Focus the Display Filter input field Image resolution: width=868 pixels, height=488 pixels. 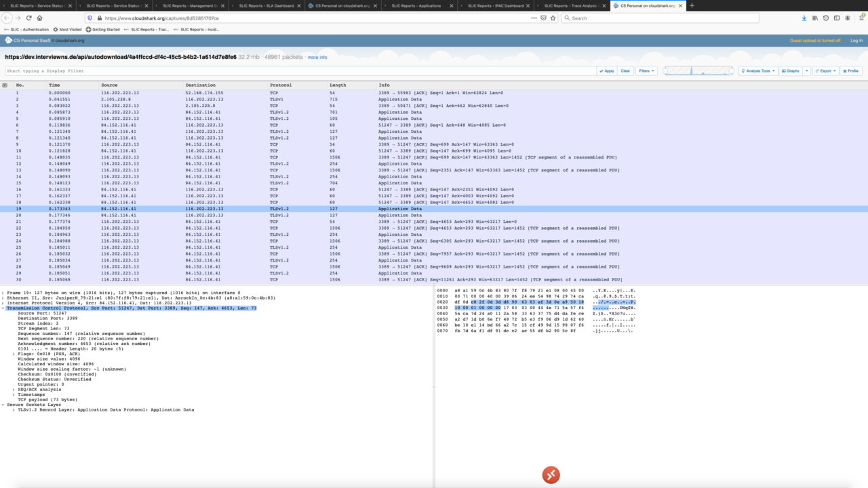coord(300,70)
